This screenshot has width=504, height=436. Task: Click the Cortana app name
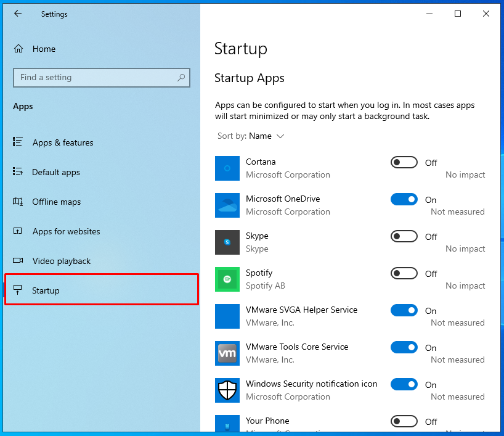[261, 162]
